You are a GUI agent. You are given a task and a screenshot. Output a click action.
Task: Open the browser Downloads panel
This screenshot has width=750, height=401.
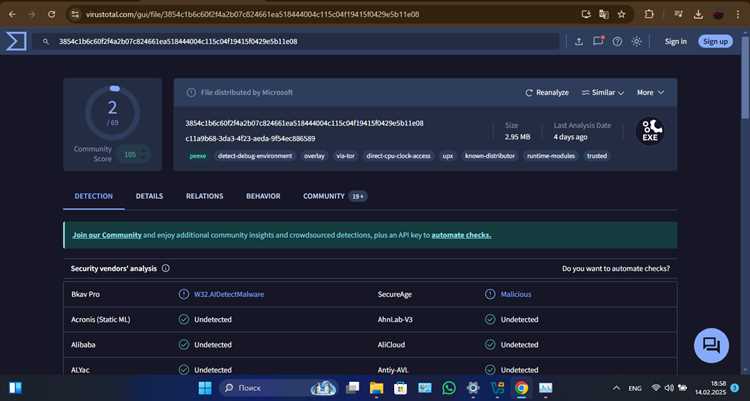[698, 14]
